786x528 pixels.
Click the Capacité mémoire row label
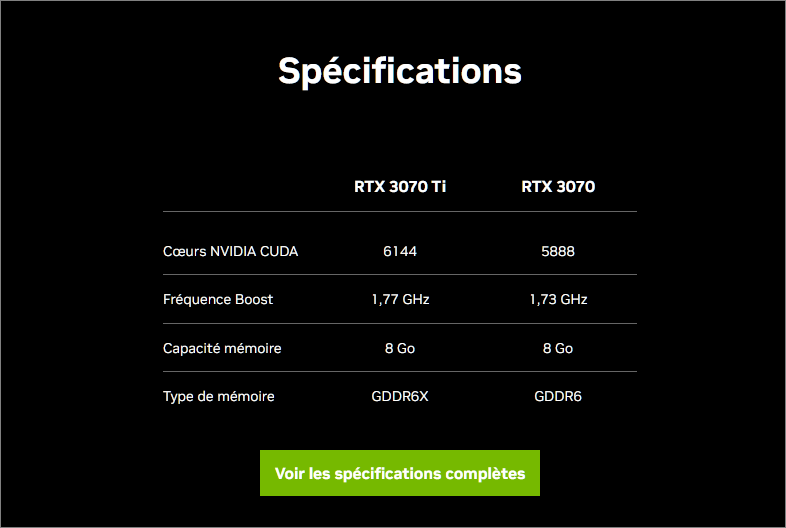222,348
